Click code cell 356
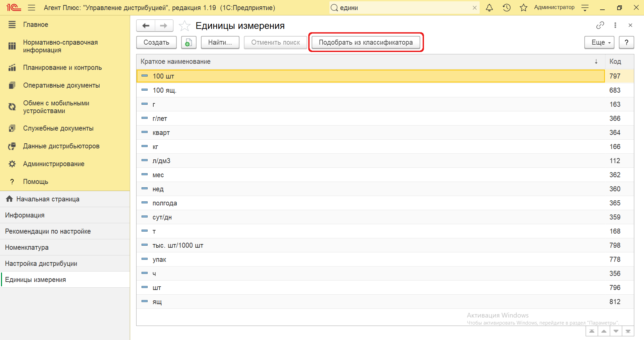This screenshot has height=340, width=644. click(620, 274)
